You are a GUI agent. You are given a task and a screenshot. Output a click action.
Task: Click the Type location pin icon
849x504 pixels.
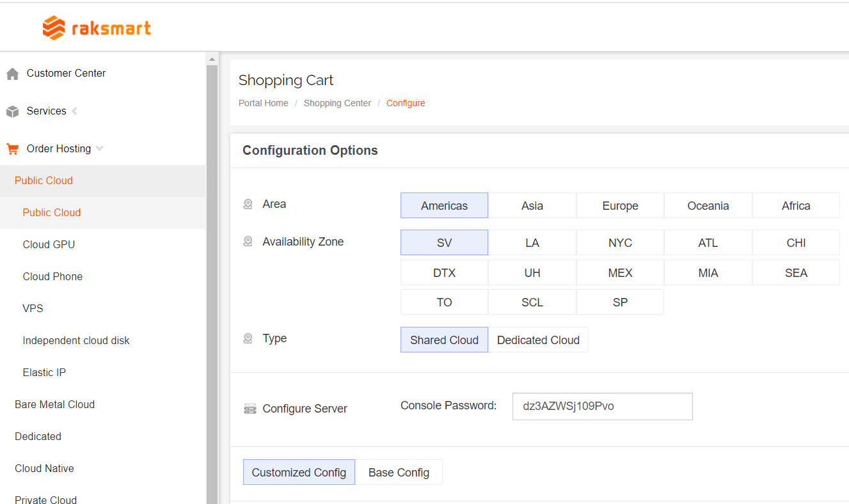tap(248, 338)
